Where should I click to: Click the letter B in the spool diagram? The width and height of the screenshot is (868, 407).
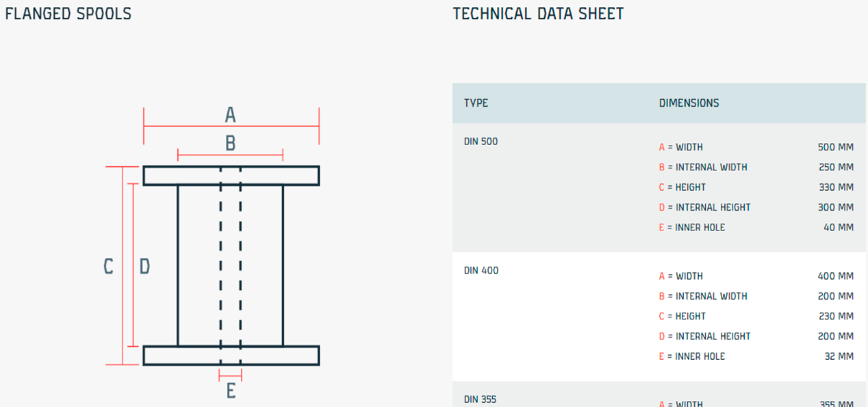(231, 144)
